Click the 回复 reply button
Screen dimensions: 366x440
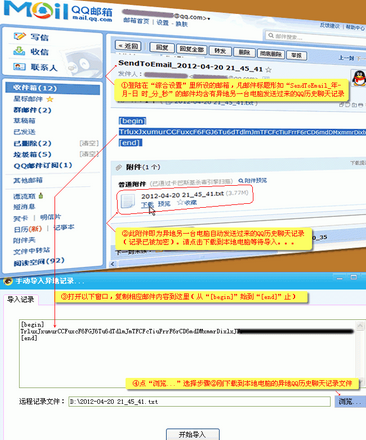point(162,48)
